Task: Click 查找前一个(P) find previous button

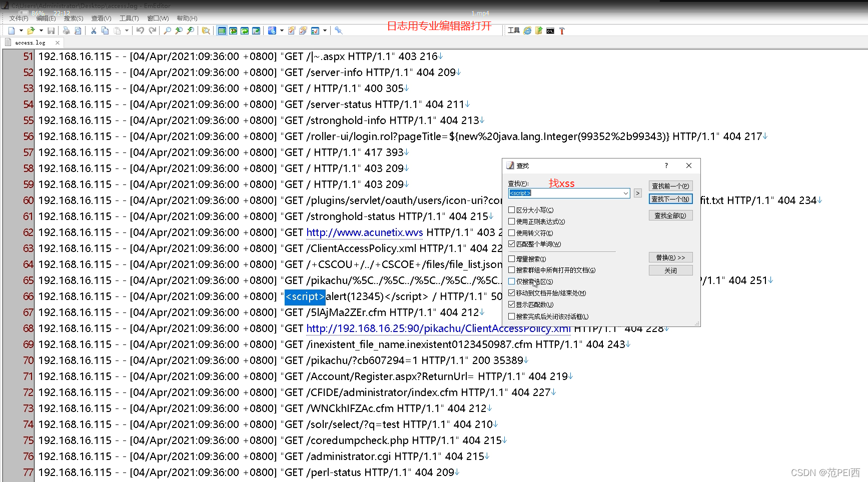Action: [x=670, y=186]
